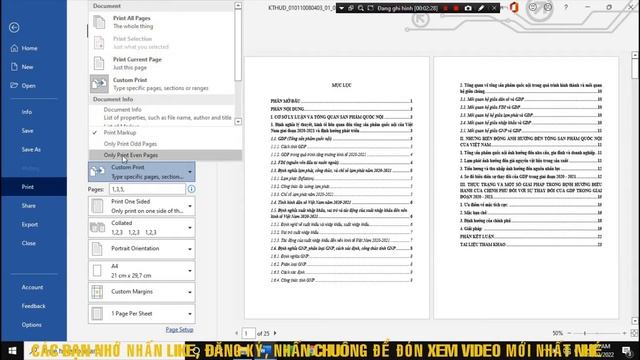Select Print All Pages option
Image resolution: width=640 pixels, height=360 pixels.
pyautogui.click(x=162, y=22)
